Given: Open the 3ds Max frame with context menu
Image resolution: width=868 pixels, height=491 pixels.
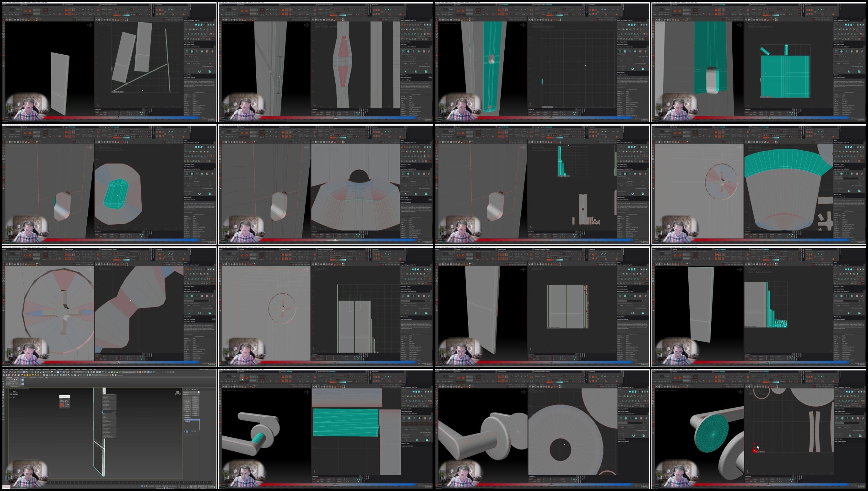Looking at the screenshot, I should tap(109, 429).
